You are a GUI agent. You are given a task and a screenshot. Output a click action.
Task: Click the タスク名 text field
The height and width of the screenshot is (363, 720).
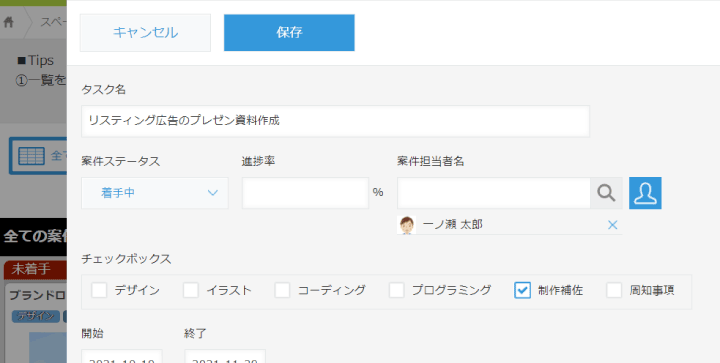tap(335, 121)
